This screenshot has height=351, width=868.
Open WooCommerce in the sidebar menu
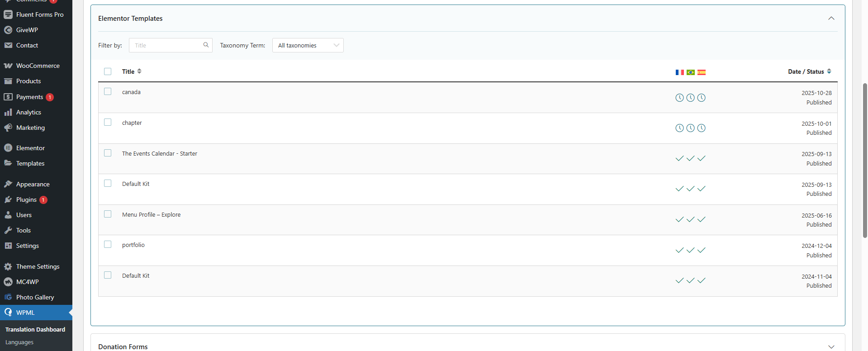click(38, 66)
